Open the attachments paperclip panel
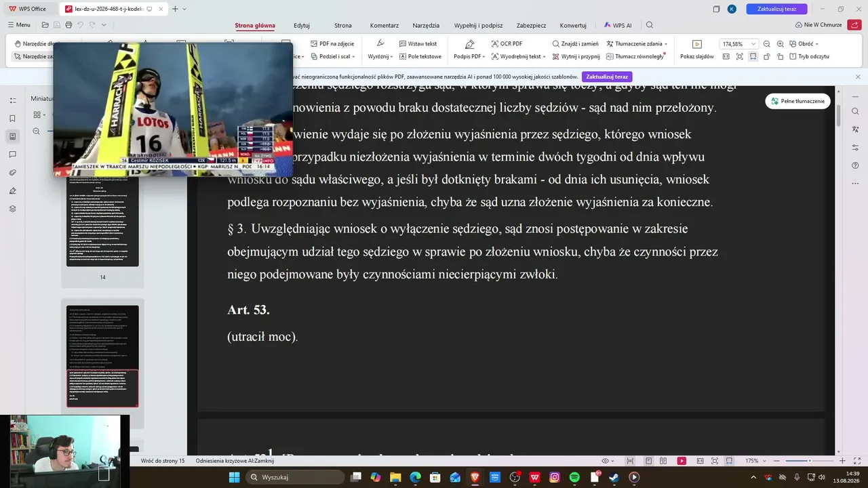This screenshot has width=868, height=488. 13,173
